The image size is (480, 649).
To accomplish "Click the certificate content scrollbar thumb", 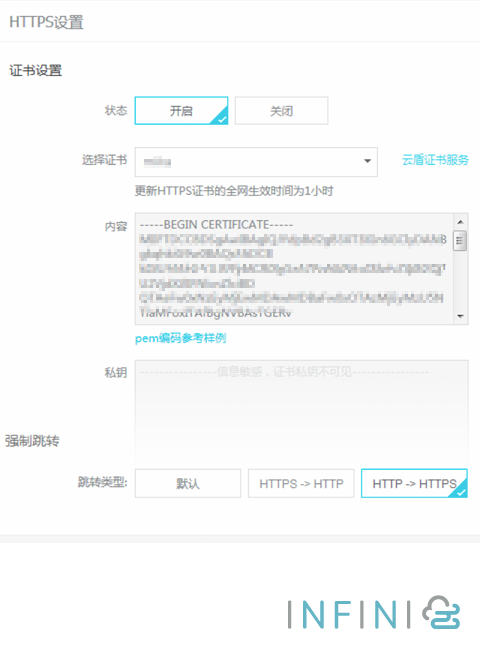I will [459, 241].
